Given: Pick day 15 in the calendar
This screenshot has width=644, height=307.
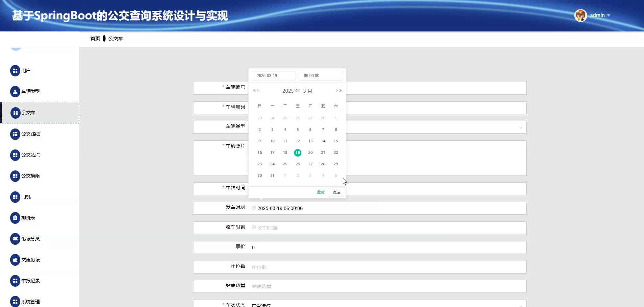Looking at the screenshot, I should [336, 141].
